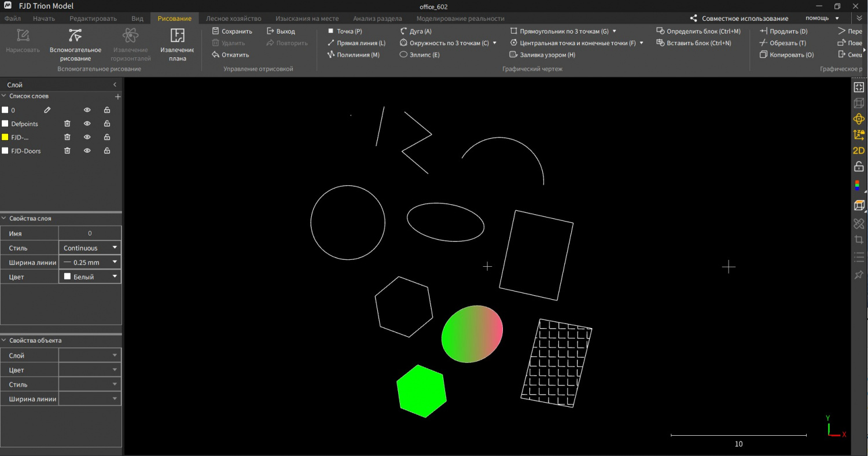
Task: Click Откатить to undo
Action: pos(230,54)
